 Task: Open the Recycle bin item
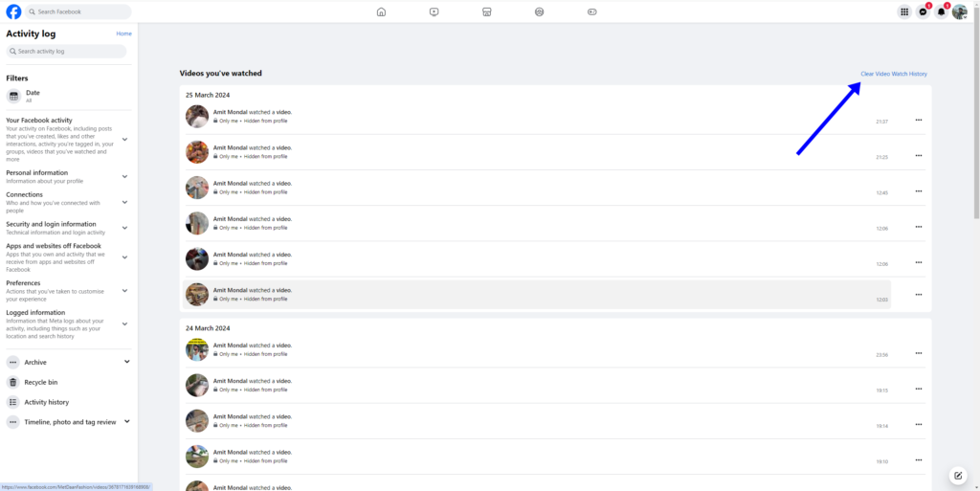pos(41,382)
